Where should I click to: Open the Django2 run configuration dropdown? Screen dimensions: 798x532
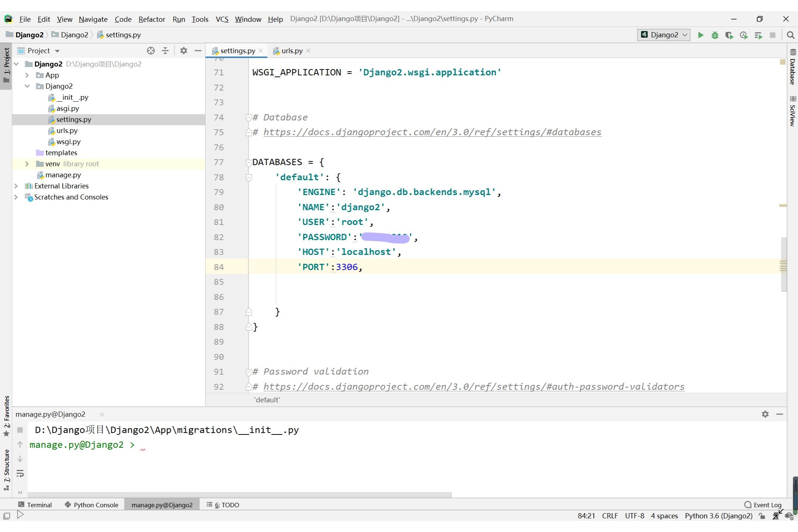[663, 34]
